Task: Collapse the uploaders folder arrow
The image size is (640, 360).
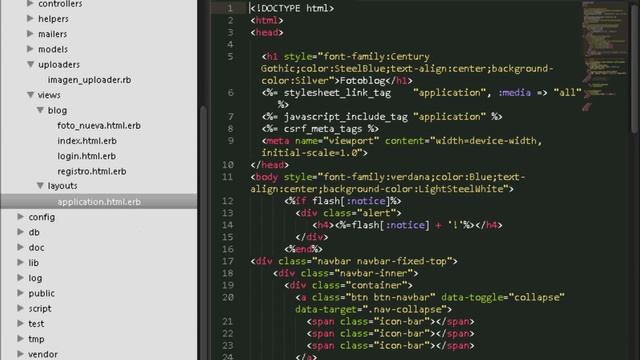Action: coord(30,64)
